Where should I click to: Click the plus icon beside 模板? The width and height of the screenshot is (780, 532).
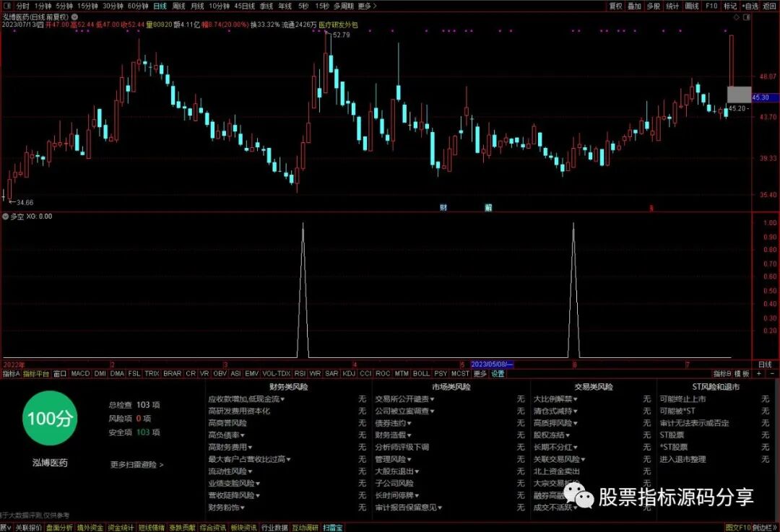coord(758,373)
